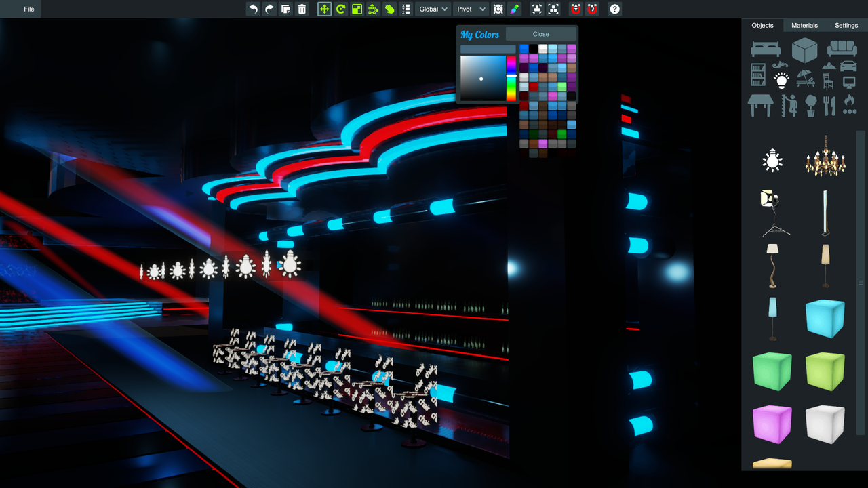
Task: Click the rainbow hue slider
Action: click(x=511, y=79)
